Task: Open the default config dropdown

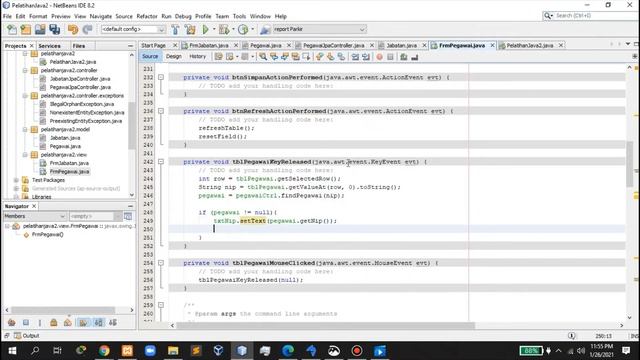Action: tap(133, 29)
